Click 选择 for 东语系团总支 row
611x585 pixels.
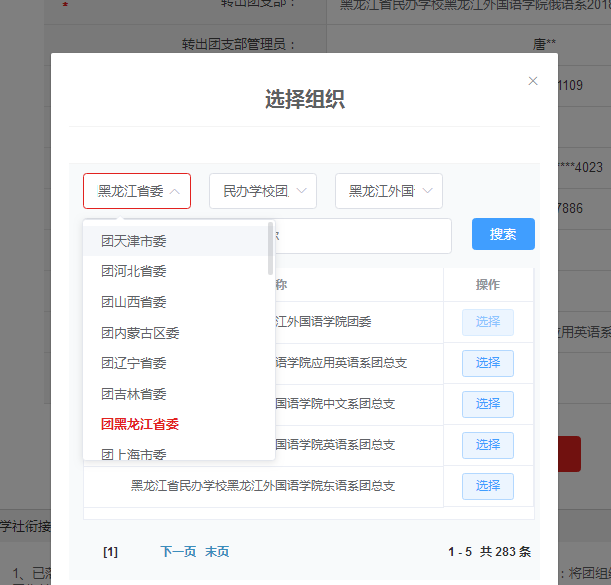[487, 486]
